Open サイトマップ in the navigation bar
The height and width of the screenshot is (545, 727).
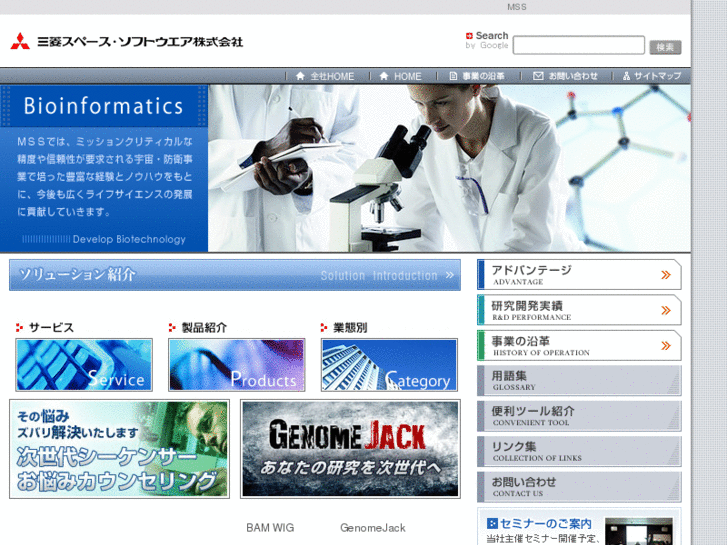(x=657, y=76)
